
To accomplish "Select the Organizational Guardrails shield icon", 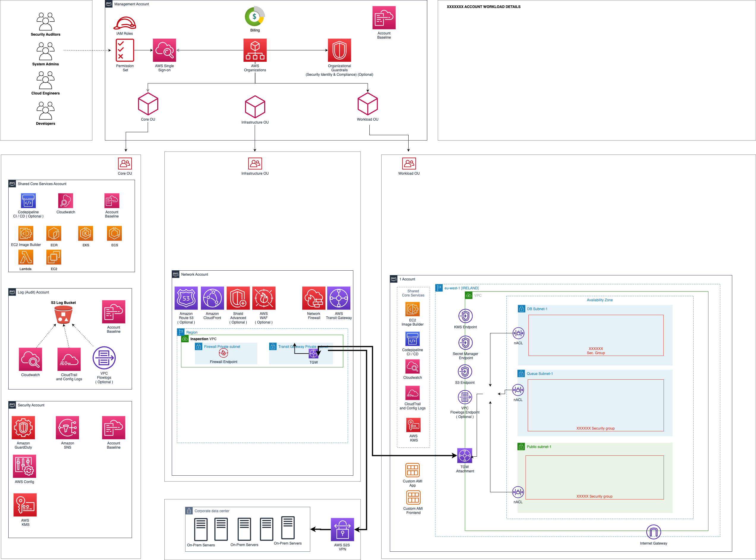I will pyautogui.click(x=339, y=50).
